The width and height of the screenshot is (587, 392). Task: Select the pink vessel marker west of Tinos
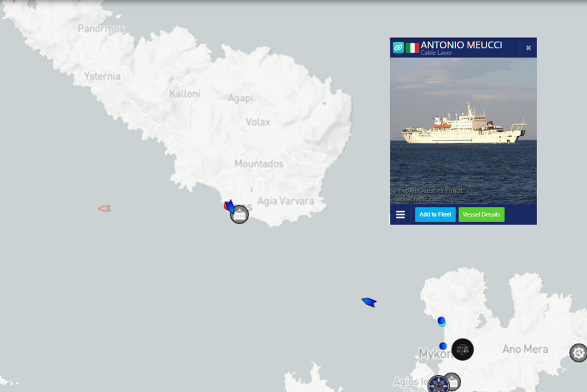pyautogui.click(x=104, y=208)
